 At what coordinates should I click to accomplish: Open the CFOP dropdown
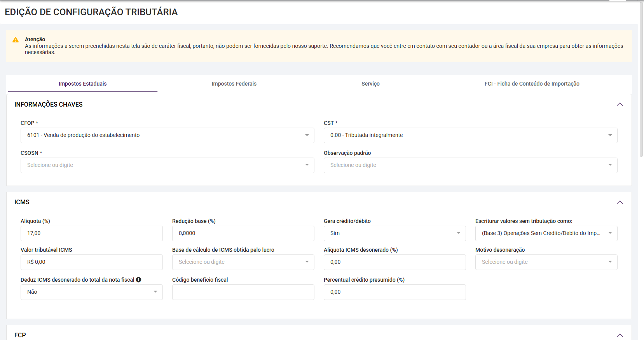pyautogui.click(x=168, y=135)
